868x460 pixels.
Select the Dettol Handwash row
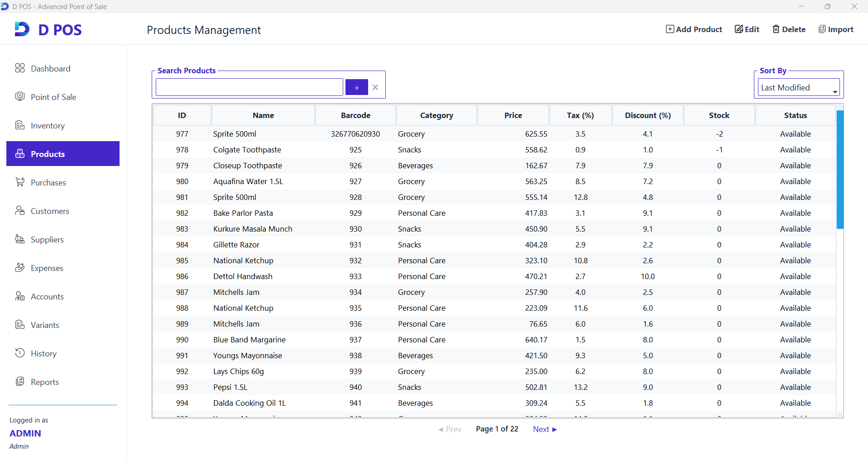coord(494,276)
